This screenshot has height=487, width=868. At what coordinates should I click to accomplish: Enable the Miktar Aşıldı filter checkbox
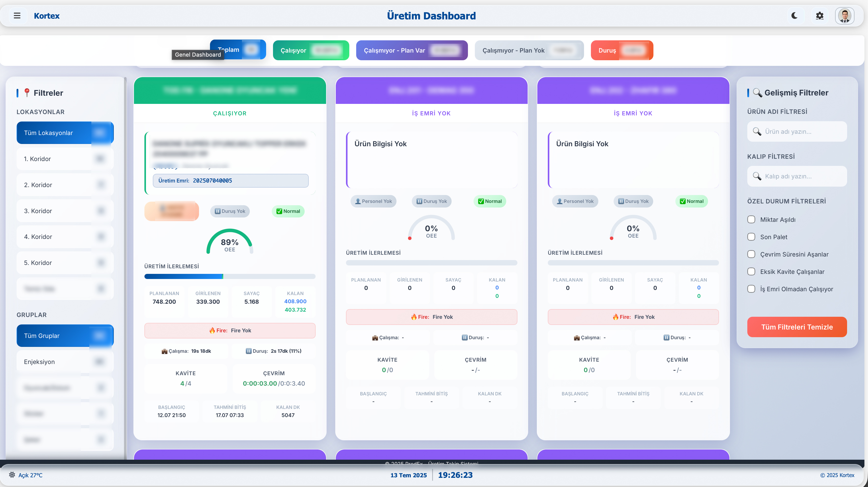(x=751, y=220)
